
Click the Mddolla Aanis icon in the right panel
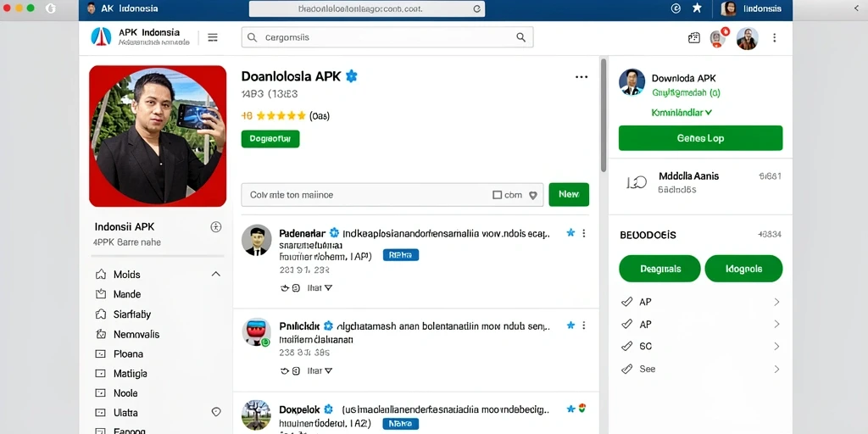[637, 182]
